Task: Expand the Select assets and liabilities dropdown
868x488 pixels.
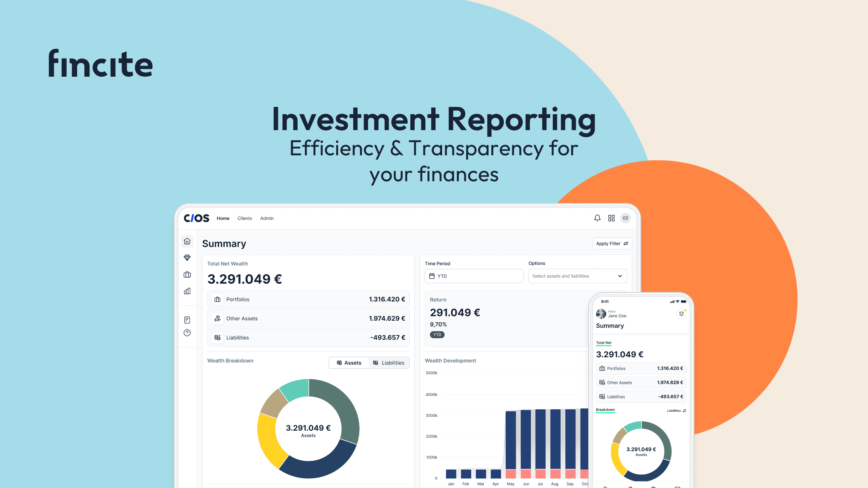Action: [577, 276]
